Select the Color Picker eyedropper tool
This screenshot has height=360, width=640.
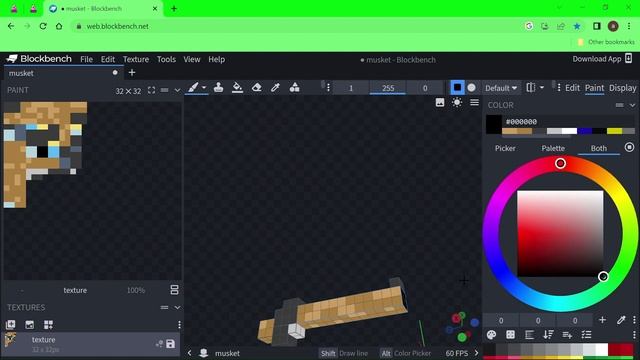pos(276,87)
